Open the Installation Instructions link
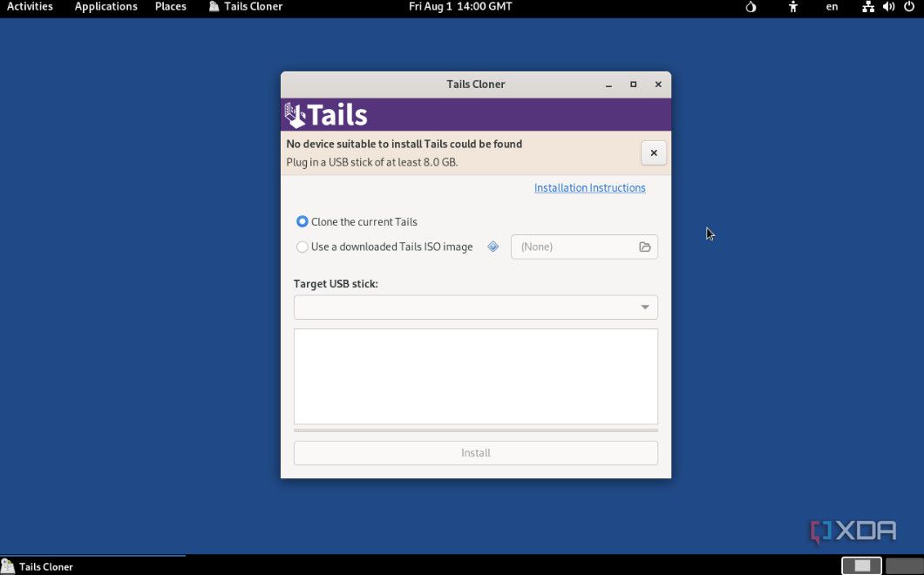 (x=590, y=188)
